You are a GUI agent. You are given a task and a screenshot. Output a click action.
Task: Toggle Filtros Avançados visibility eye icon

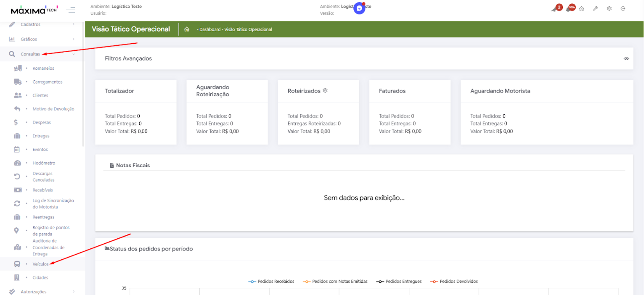626,58
